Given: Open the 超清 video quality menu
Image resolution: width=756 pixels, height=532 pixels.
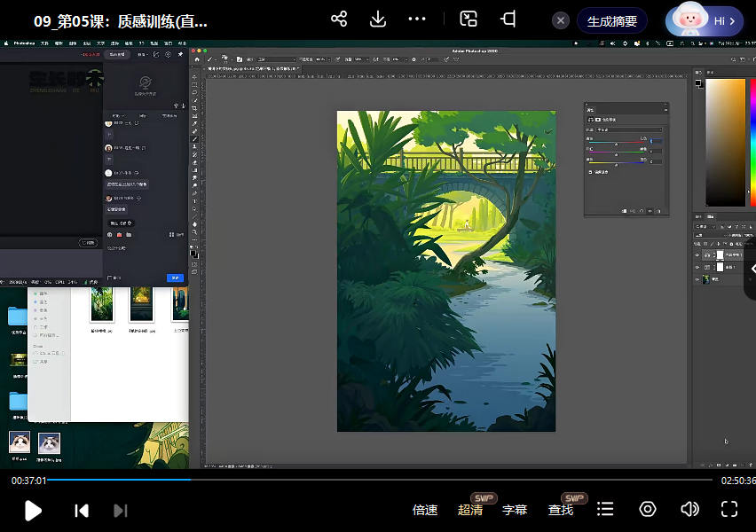Looking at the screenshot, I should [470, 510].
